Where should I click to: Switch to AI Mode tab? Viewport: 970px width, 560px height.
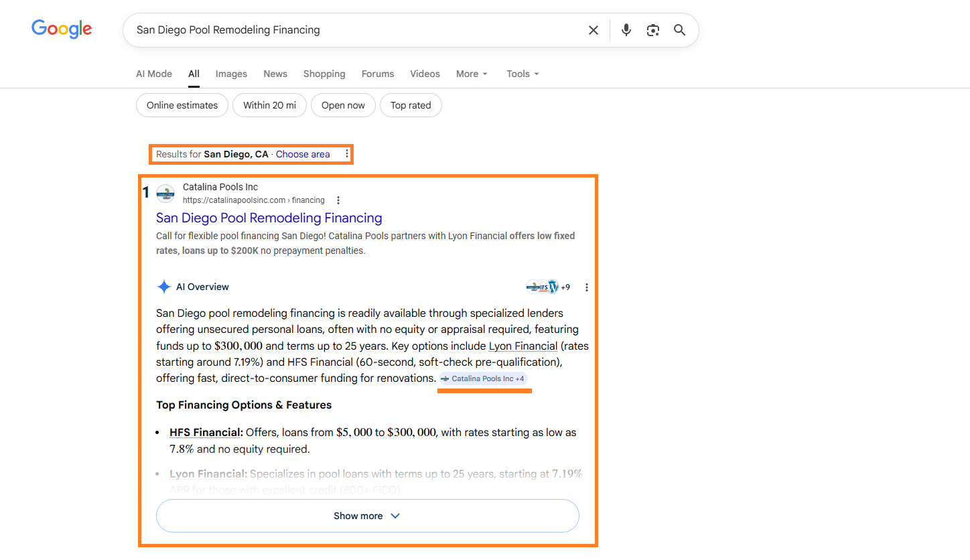pyautogui.click(x=154, y=74)
